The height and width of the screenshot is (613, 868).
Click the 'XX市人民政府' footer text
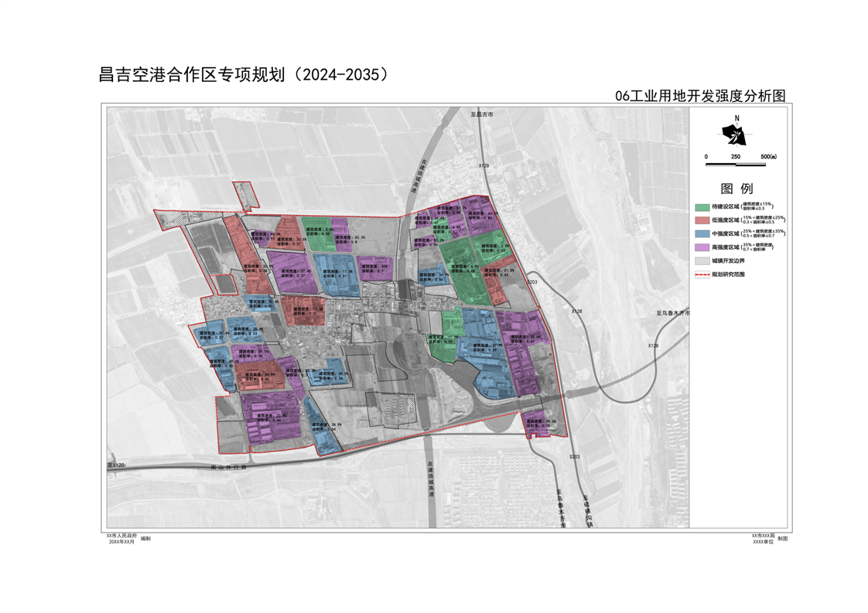click(x=121, y=536)
